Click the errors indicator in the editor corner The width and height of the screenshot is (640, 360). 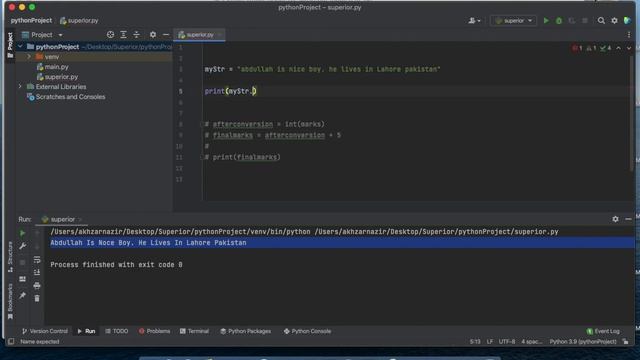click(577, 48)
